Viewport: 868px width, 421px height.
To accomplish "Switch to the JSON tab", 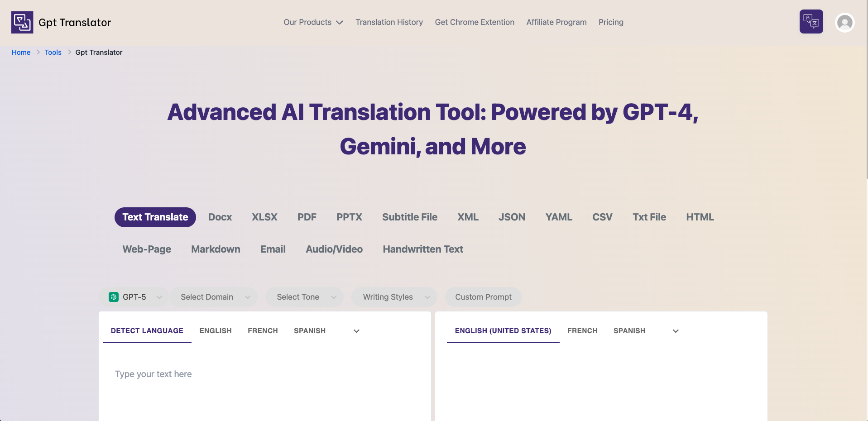I will coord(512,217).
